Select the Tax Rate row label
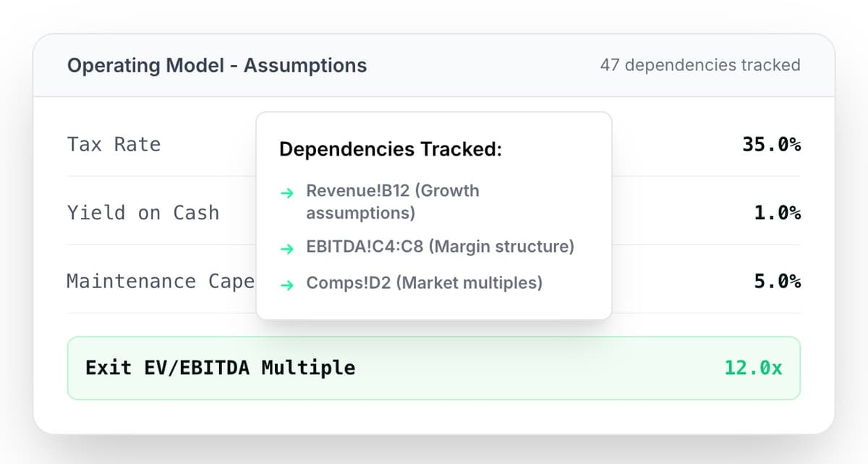The image size is (868, 464). (114, 144)
